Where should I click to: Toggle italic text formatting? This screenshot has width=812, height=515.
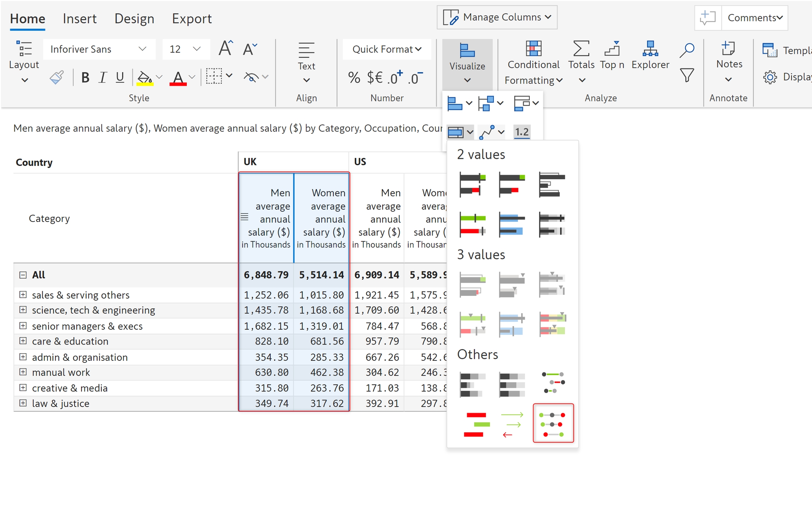[x=103, y=77]
